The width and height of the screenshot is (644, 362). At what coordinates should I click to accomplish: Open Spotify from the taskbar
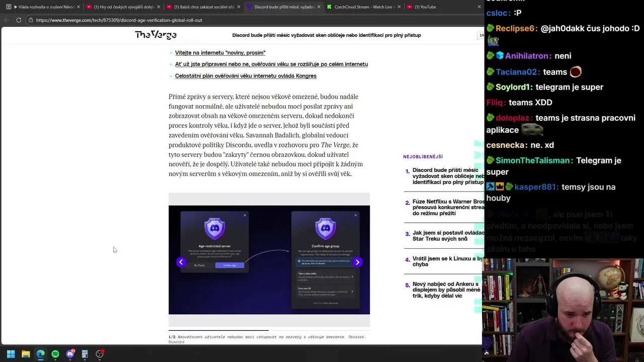[55, 354]
